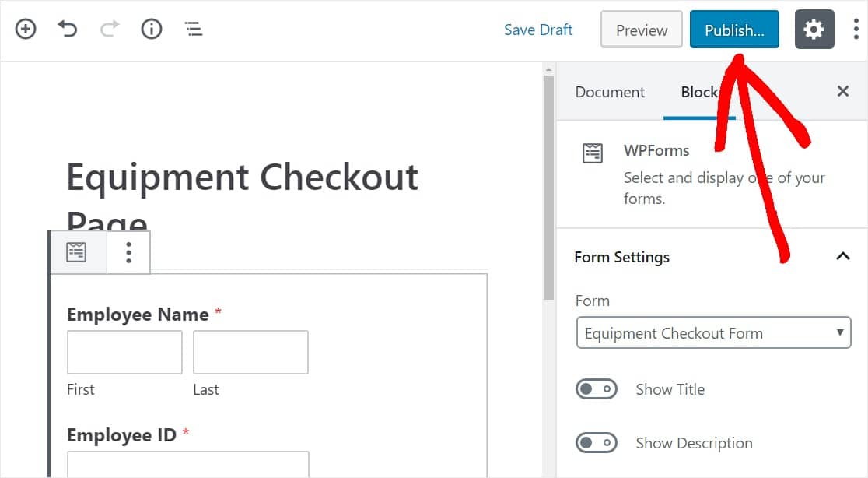
Task: Click the WPForms block type icon
Action: 76,252
